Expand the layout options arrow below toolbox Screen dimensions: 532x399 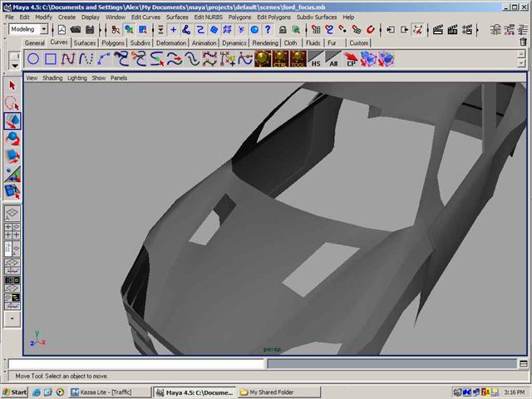tap(12, 318)
